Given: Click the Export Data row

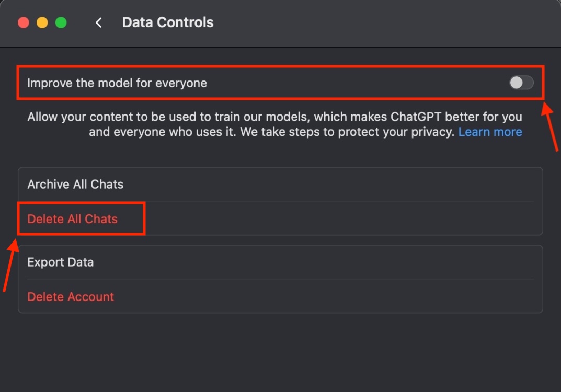Looking at the screenshot, I should [x=60, y=262].
